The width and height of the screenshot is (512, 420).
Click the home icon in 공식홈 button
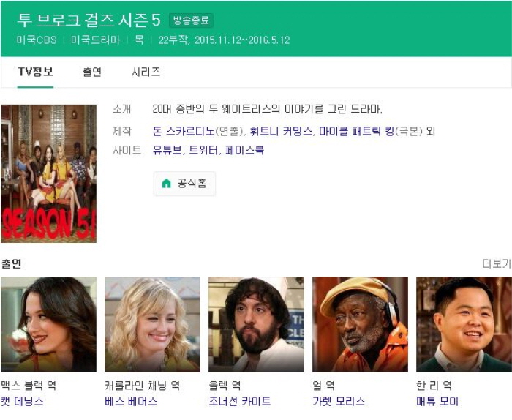pyautogui.click(x=166, y=184)
